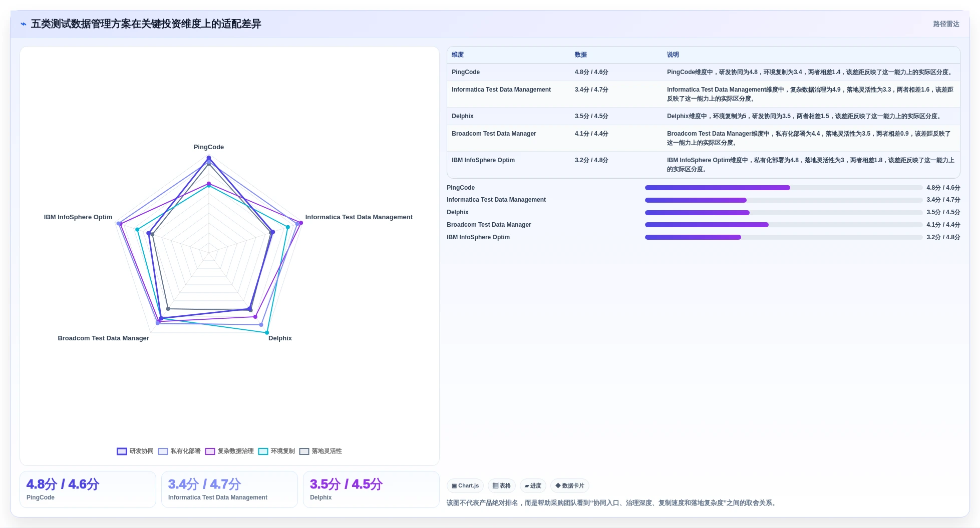Click IBM InfoSphere Optim radar axis label

point(78,217)
